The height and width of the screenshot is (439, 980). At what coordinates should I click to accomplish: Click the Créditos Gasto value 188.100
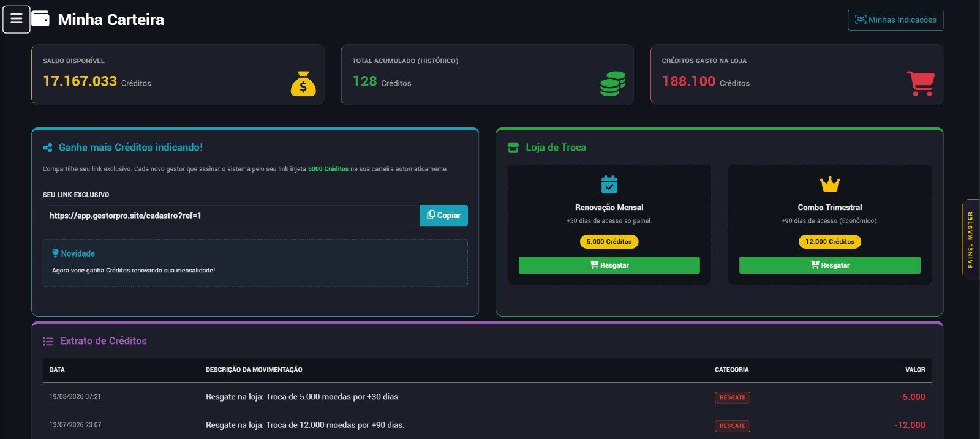coord(688,81)
